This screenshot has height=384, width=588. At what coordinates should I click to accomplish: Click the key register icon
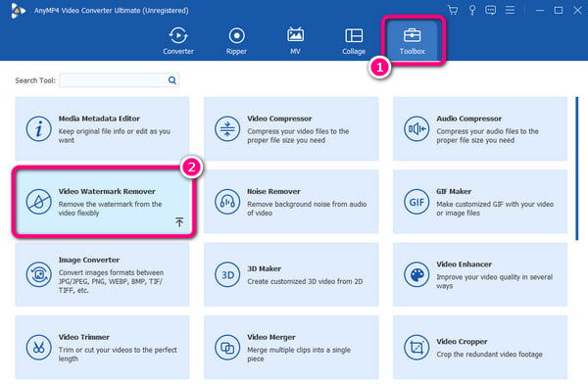tap(472, 10)
